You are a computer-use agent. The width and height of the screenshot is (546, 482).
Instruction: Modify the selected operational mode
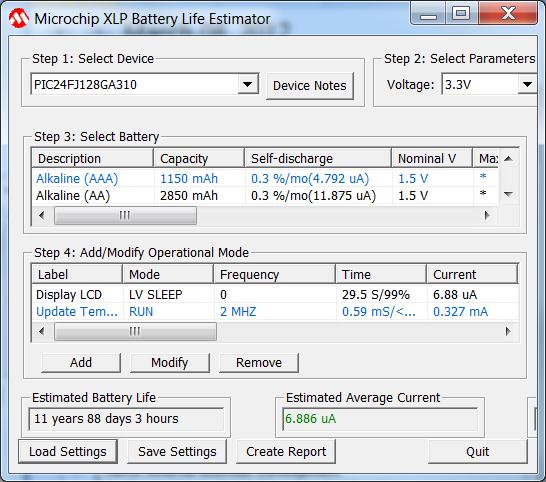(x=170, y=363)
